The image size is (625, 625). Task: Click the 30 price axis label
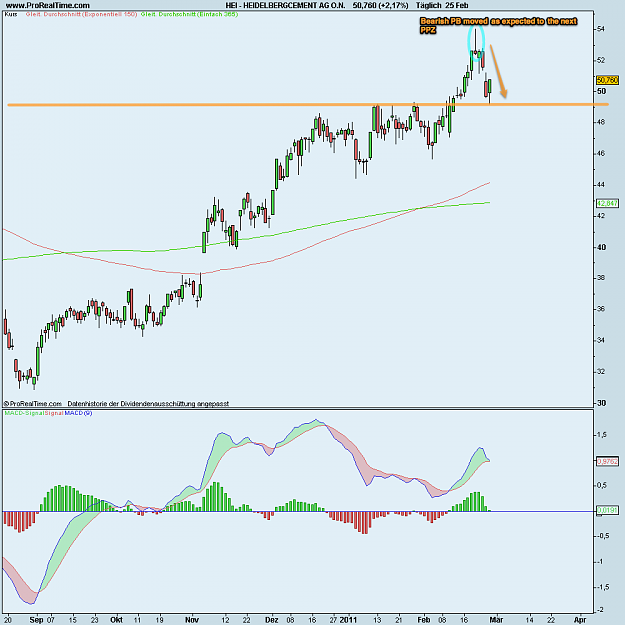pos(601,403)
